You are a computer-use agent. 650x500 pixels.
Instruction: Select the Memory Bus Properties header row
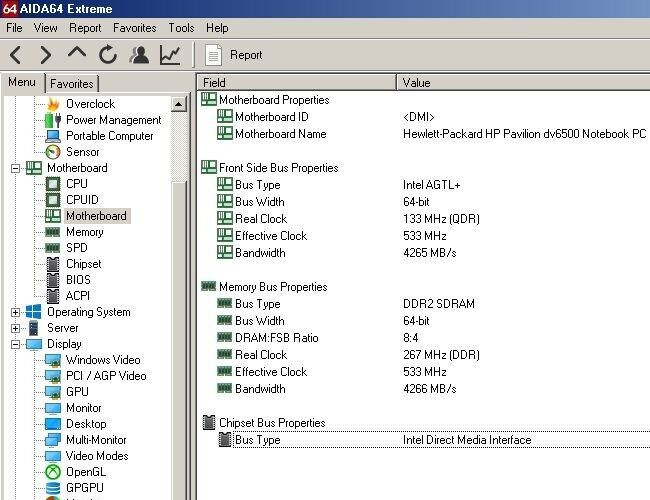[x=423, y=286]
